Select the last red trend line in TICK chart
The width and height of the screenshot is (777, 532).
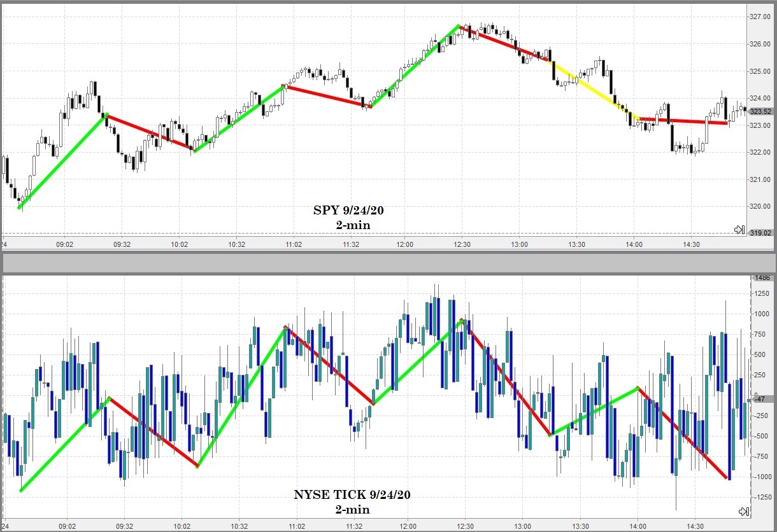[681, 433]
